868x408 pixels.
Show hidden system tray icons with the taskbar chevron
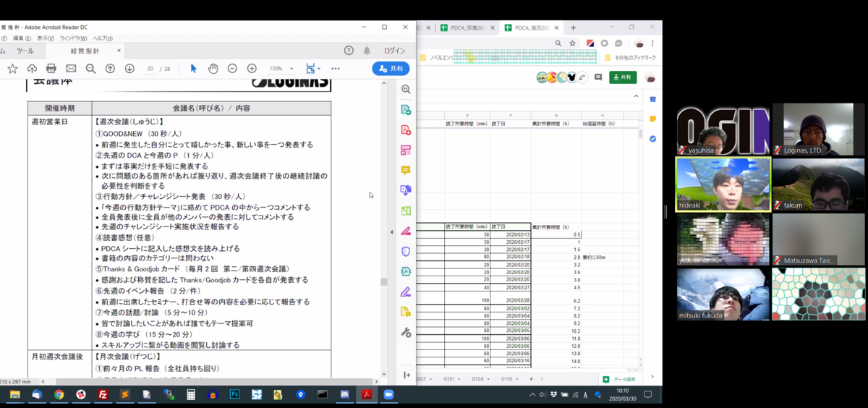point(533,395)
